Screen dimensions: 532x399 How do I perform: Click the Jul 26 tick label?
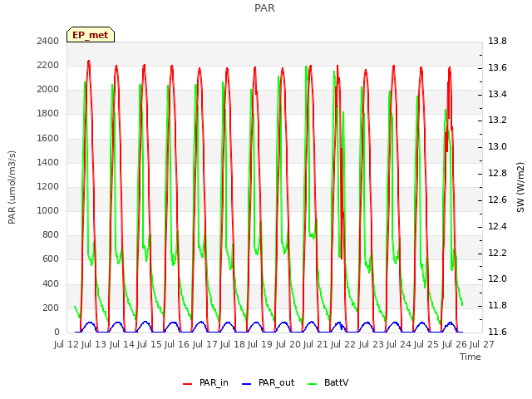pos(455,344)
